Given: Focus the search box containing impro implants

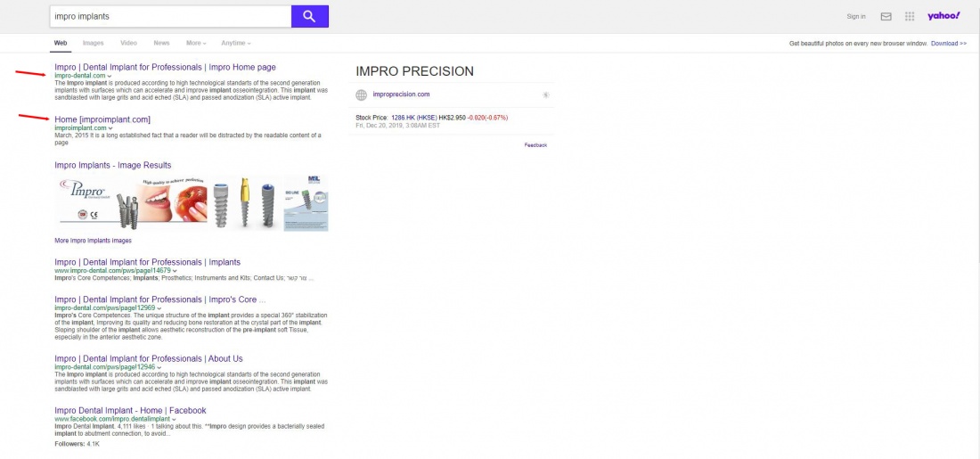Looking at the screenshot, I should [169, 16].
